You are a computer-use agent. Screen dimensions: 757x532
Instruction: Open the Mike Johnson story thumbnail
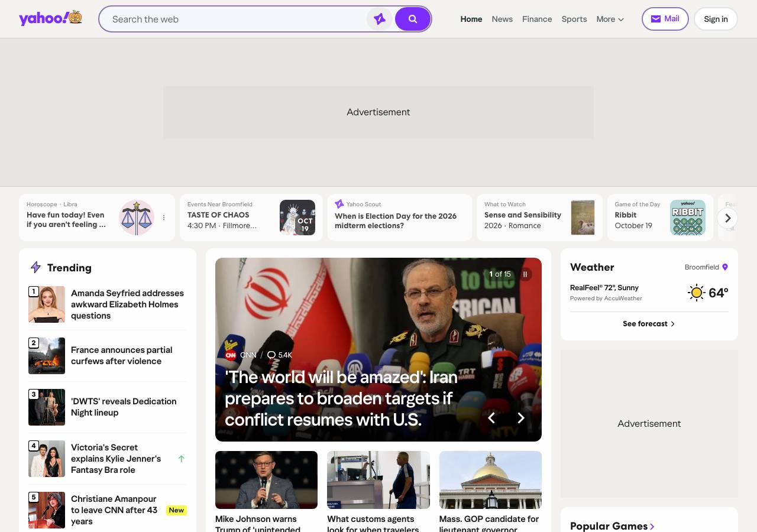click(x=266, y=480)
